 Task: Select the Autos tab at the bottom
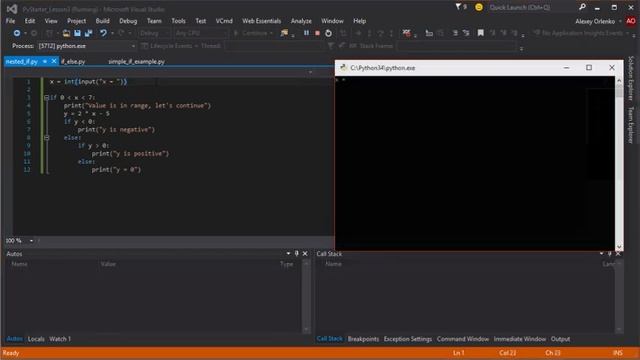coord(15,339)
